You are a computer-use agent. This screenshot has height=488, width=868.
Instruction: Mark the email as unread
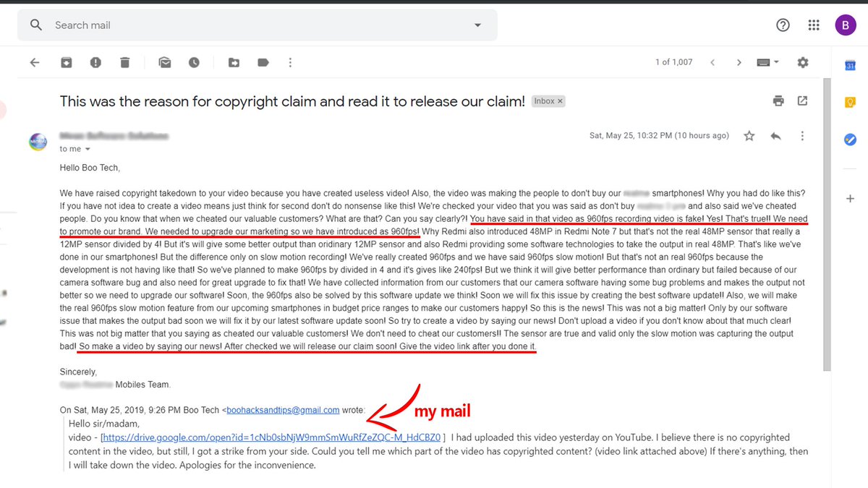(x=165, y=63)
